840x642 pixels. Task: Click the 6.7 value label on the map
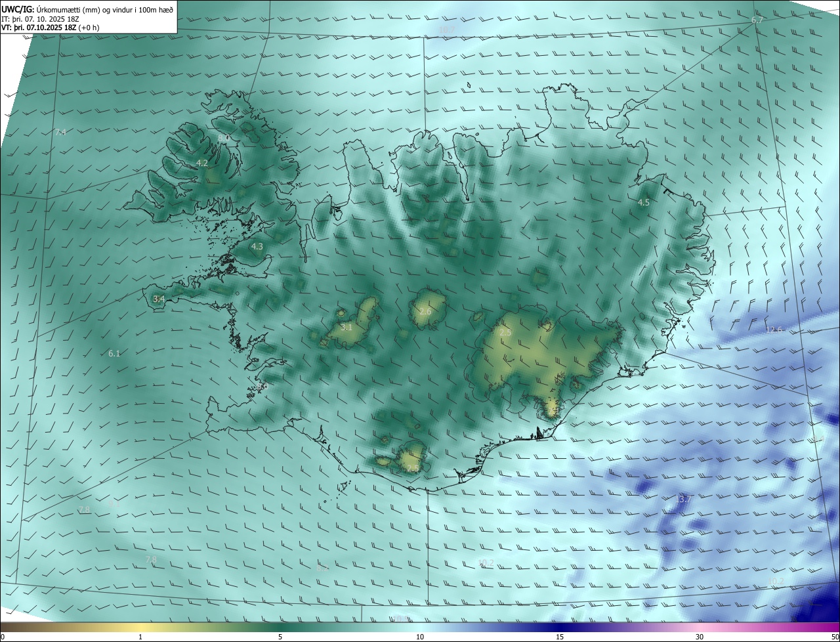click(x=757, y=20)
